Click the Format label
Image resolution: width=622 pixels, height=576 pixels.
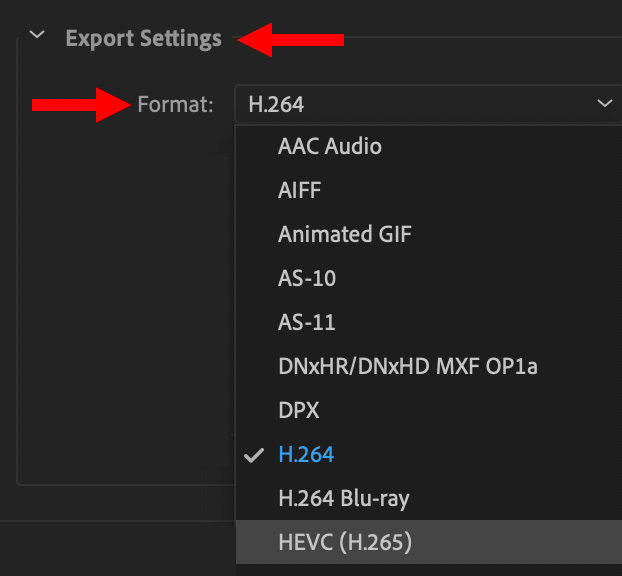point(175,104)
